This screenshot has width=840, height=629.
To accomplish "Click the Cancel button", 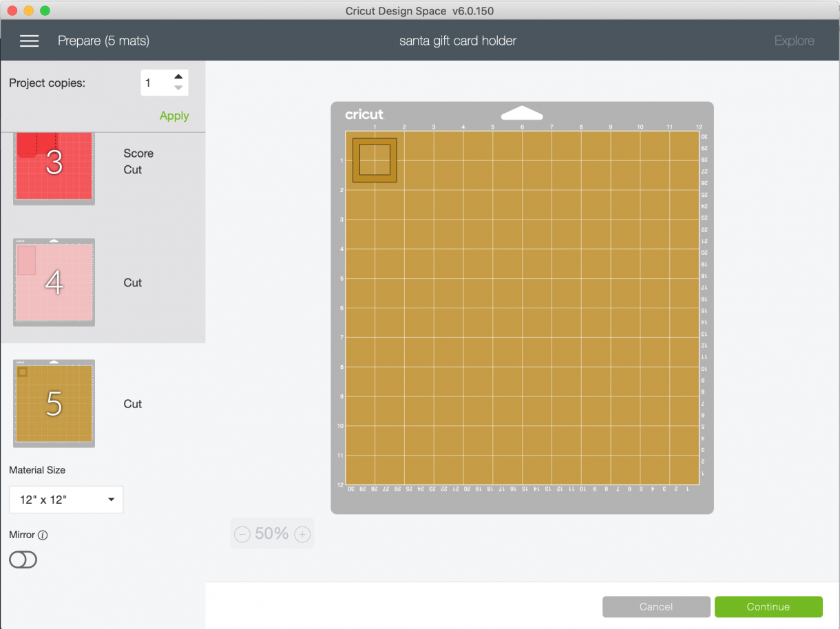I will click(x=656, y=606).
